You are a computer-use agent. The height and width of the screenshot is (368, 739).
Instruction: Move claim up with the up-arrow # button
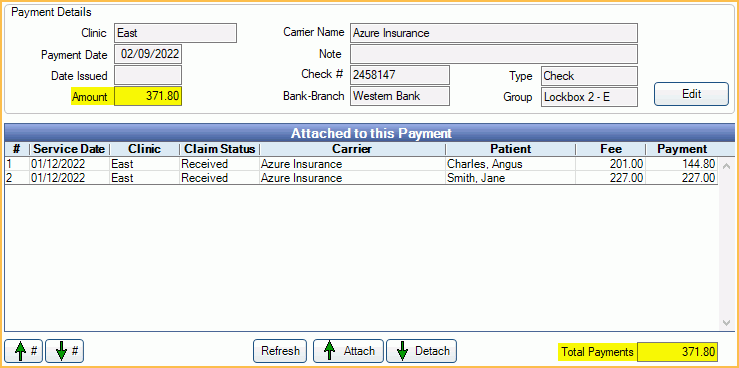point(24,351)
